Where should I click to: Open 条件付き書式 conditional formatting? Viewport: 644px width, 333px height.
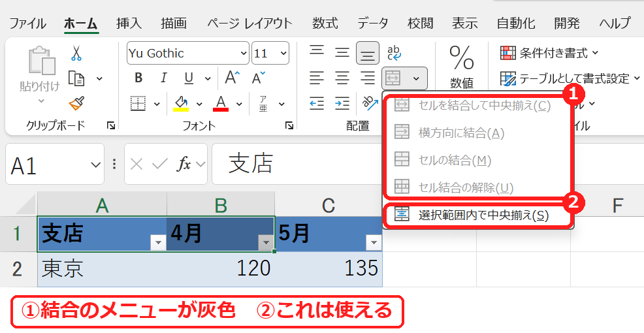click(x=549, y=53)
